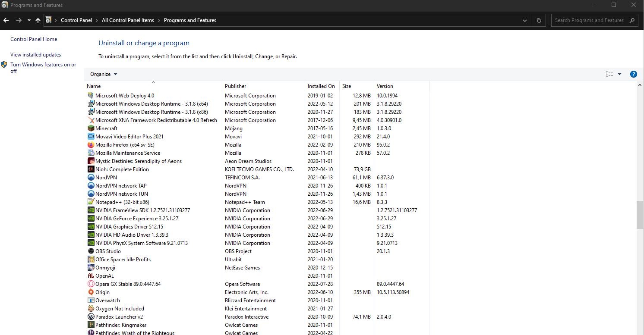Click the Paradox Launcher v2 icon
This screenshot has height=335, width=644.
click(91, 317)
